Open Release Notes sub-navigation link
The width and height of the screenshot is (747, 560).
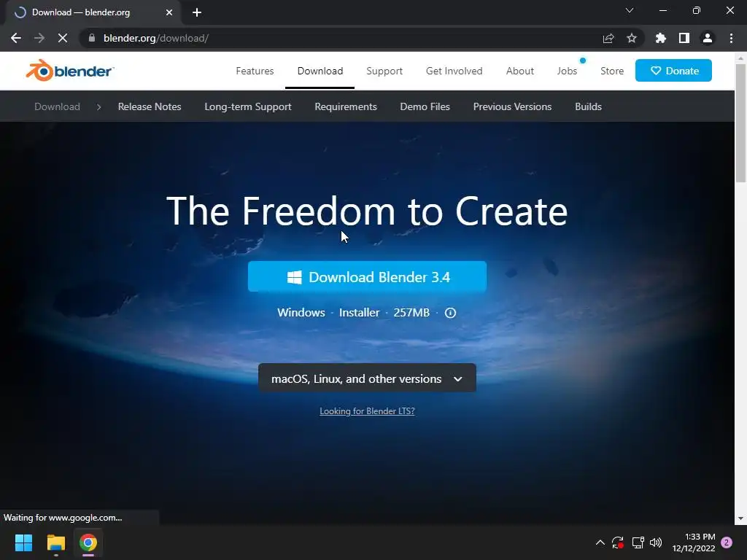[x=150, y=106]
